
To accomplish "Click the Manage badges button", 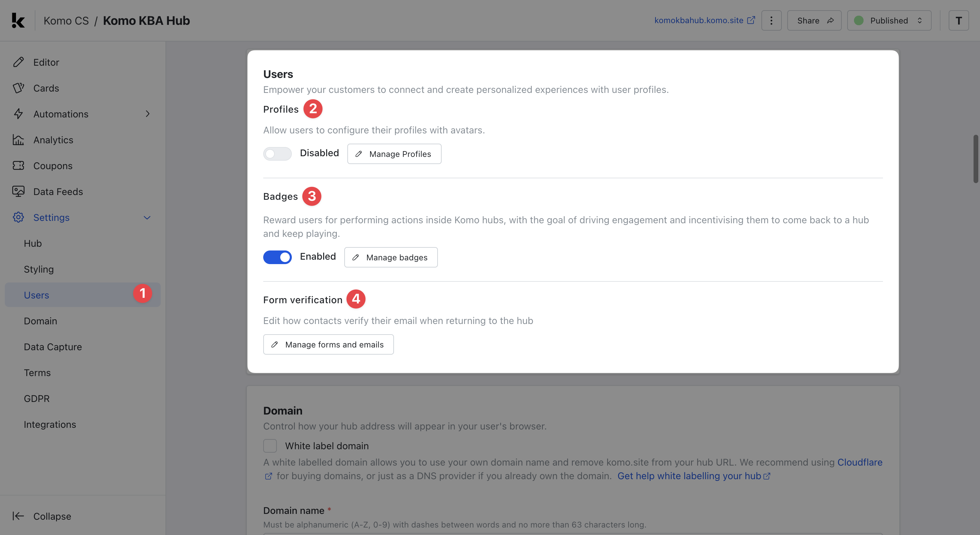I will [x=391, y=257].
